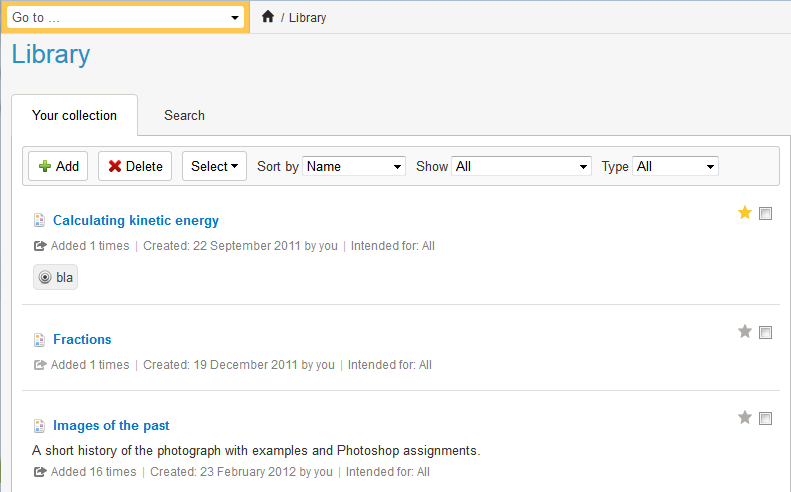Click the document icon beside Calculating kinetic energy

39,220
